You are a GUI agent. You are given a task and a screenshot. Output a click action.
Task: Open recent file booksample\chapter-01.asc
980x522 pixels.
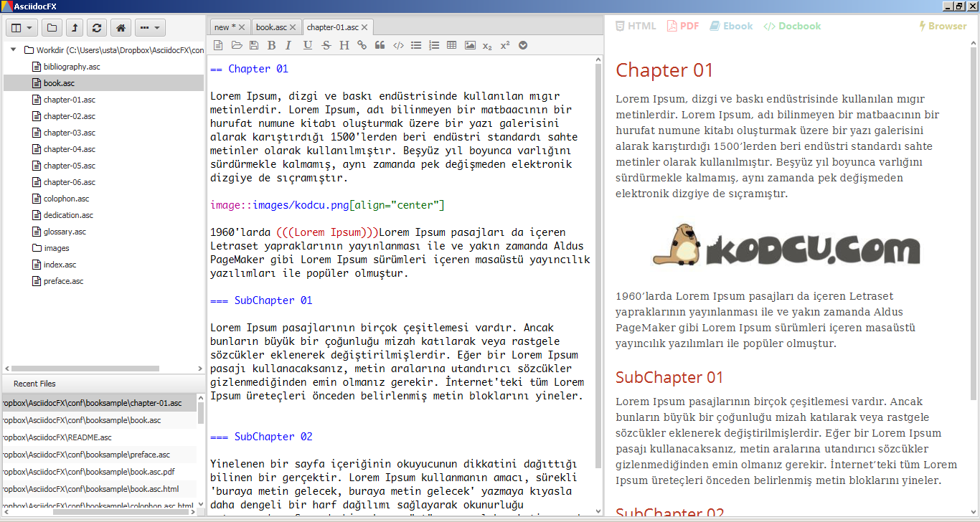pos(99,403)
